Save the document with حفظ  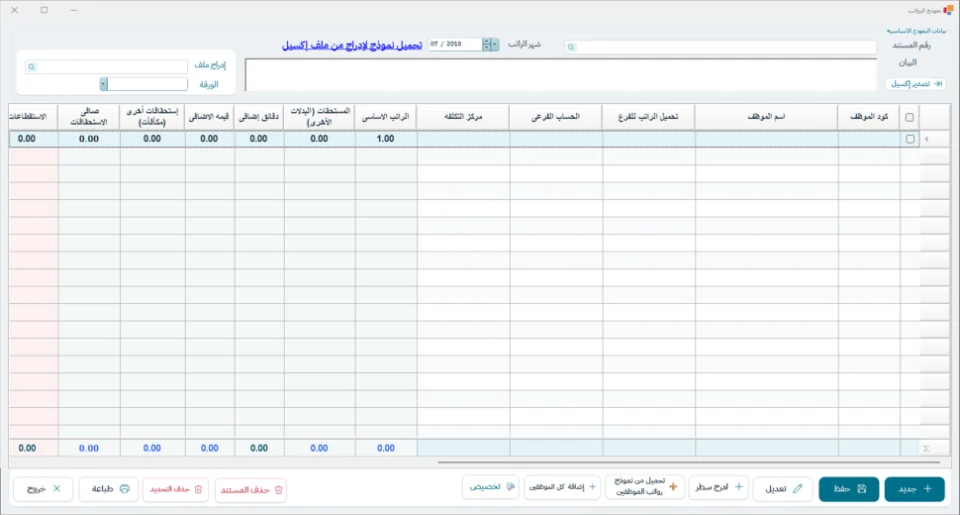click(849, 489)
